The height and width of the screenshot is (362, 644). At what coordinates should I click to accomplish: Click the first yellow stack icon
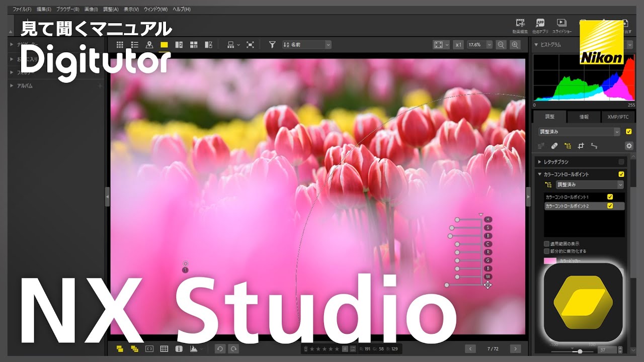pyautogui.click(x=120, y=348)
